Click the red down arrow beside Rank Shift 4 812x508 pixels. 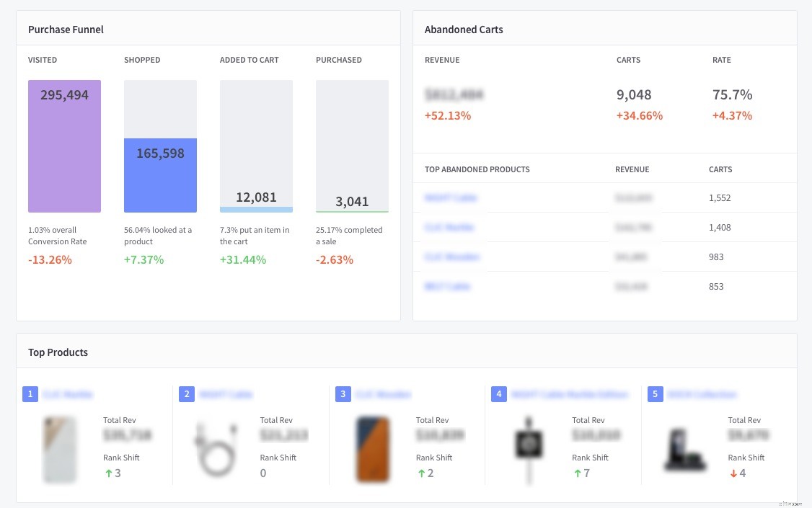733,473
